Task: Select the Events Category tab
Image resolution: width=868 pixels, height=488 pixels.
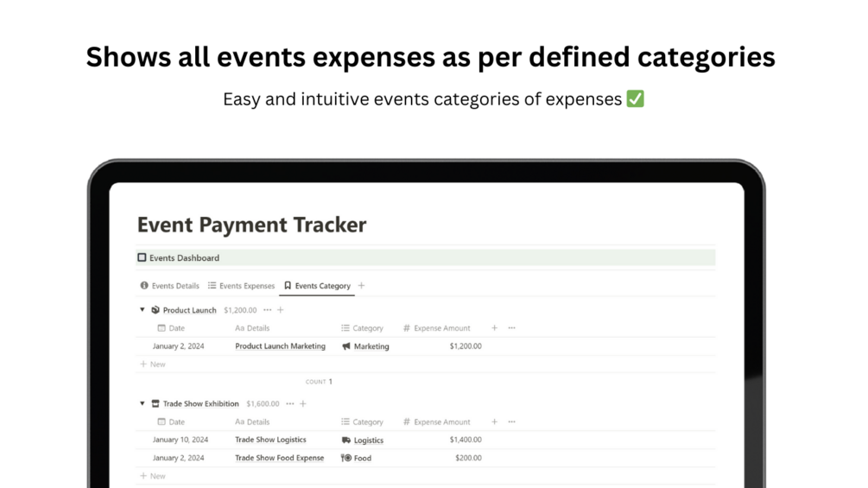Action: pyautogui.click(x=317, y=286)
